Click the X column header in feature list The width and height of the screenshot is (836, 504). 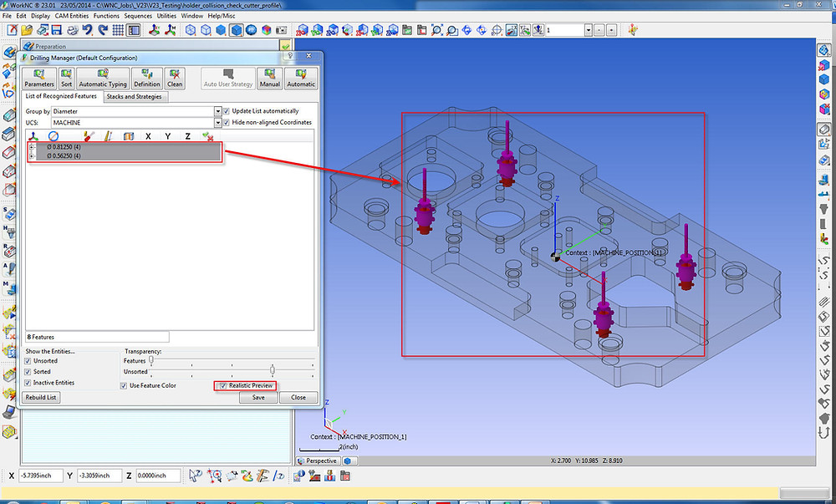[148, 136]
